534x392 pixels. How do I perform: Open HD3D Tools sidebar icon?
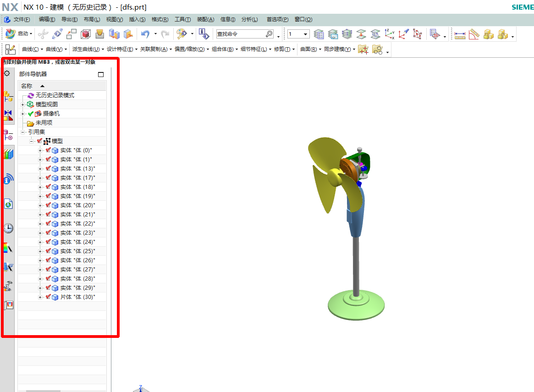click(9, 179)
